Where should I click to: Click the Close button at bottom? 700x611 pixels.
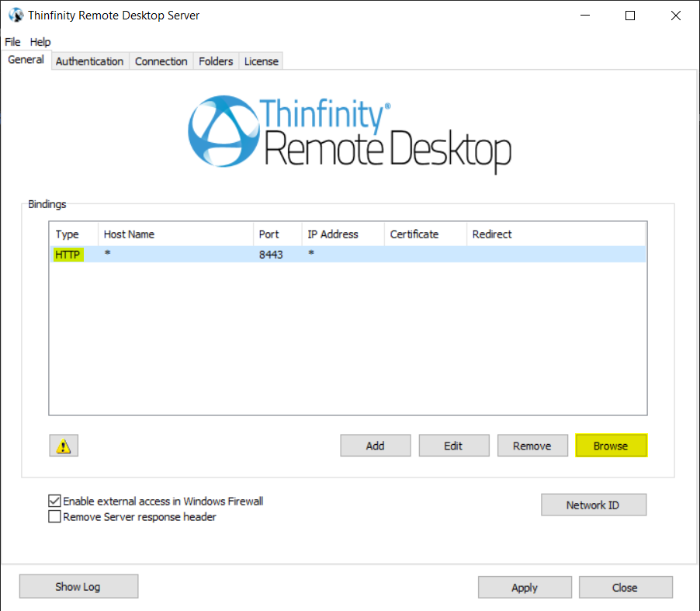click(x=625, y=588)
